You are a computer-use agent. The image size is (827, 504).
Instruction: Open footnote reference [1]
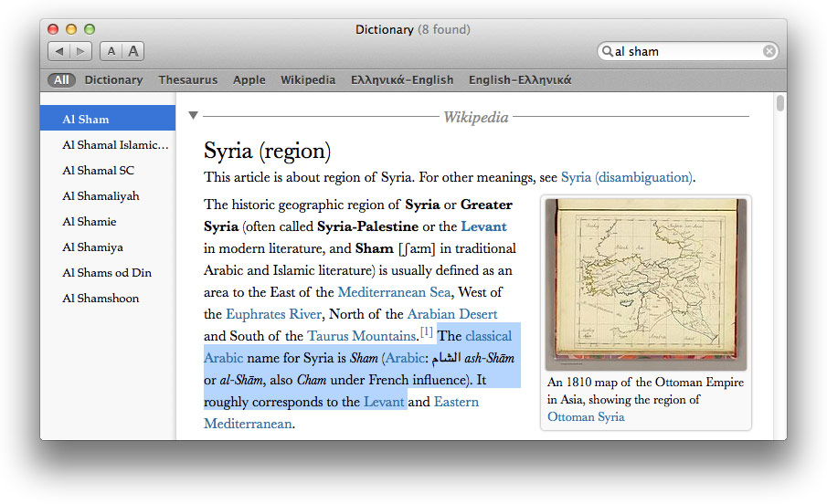pyautogui.click(x=426, y=332)
